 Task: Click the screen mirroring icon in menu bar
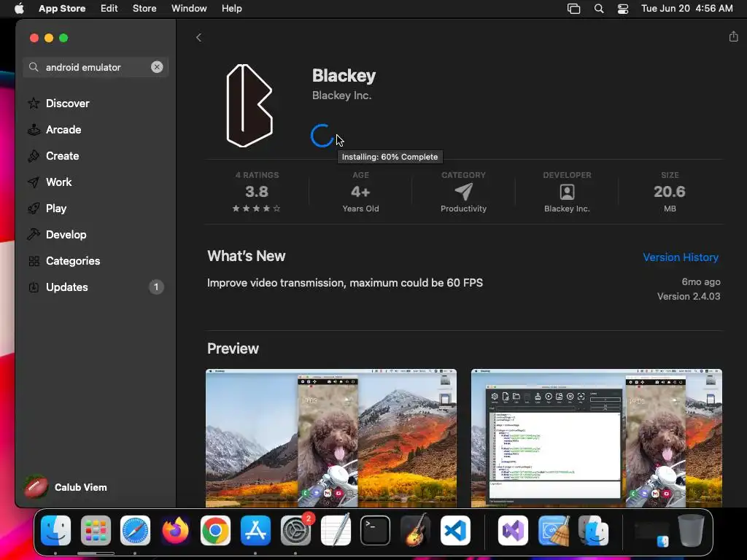click(573, 9)
